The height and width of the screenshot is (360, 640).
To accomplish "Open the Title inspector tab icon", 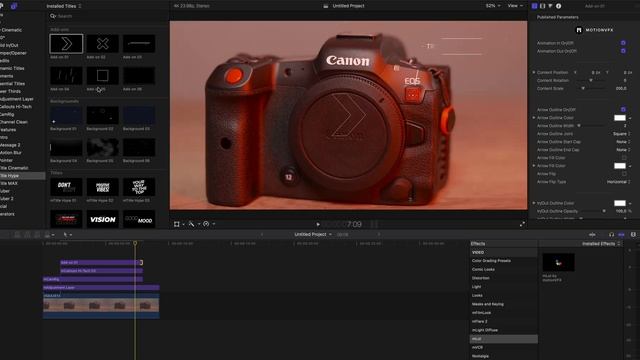I will point(534,6).
